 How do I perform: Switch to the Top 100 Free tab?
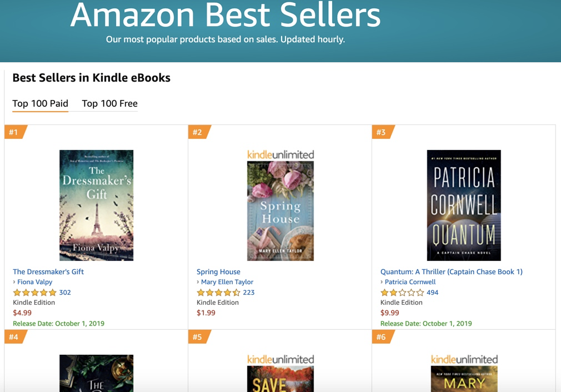coord(109,104)
